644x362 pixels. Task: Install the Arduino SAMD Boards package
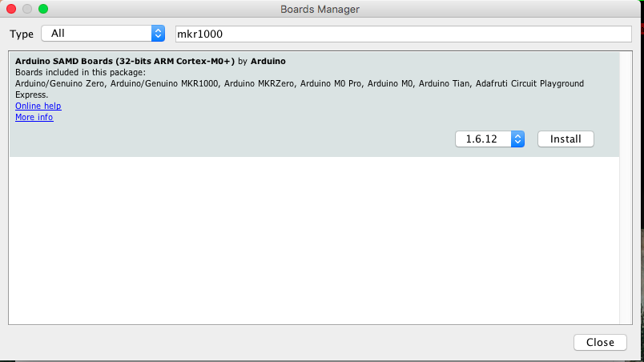coord(566,139)
